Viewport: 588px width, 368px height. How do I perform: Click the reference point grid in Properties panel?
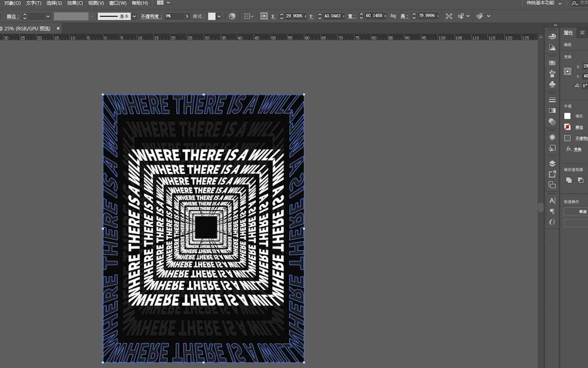pyautogui.click(x=568, y=71)
